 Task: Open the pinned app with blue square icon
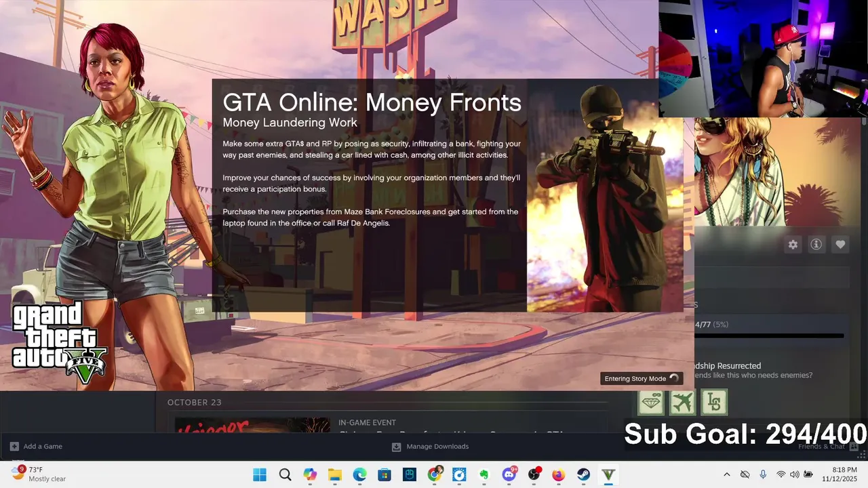410,474
